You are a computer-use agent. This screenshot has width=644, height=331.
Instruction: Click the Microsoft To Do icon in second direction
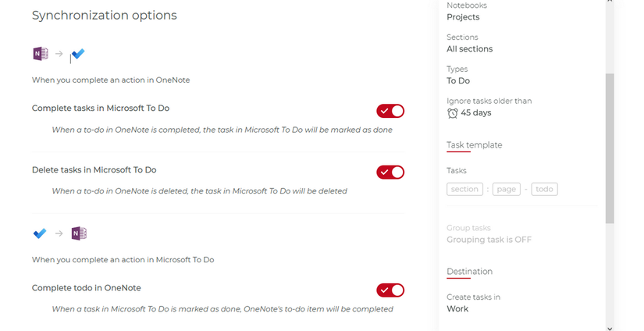coord(40,233)
